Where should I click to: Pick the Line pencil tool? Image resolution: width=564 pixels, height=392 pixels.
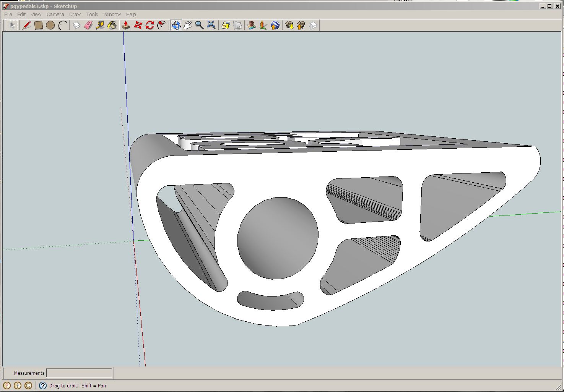pos(26,25)
